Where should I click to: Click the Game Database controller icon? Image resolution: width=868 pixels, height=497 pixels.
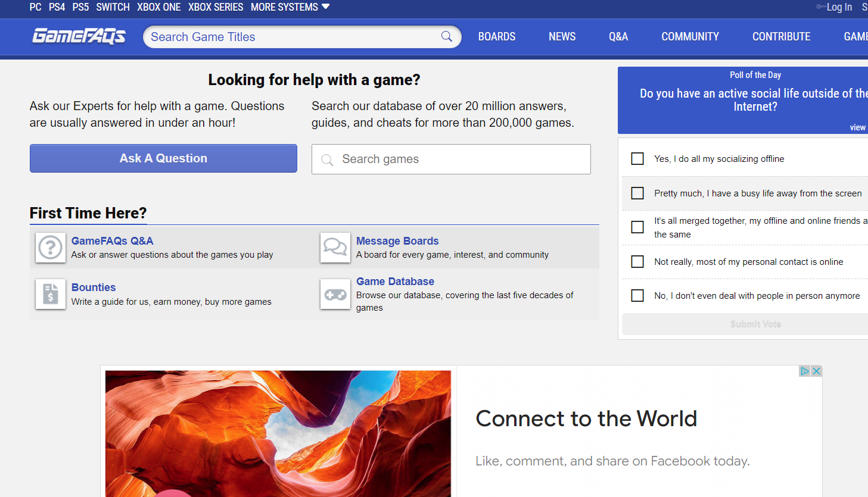coord(335,294)
